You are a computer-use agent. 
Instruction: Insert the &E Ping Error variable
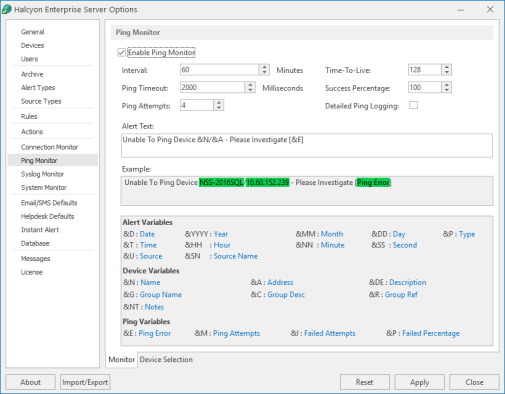click(x=155, y=333)
